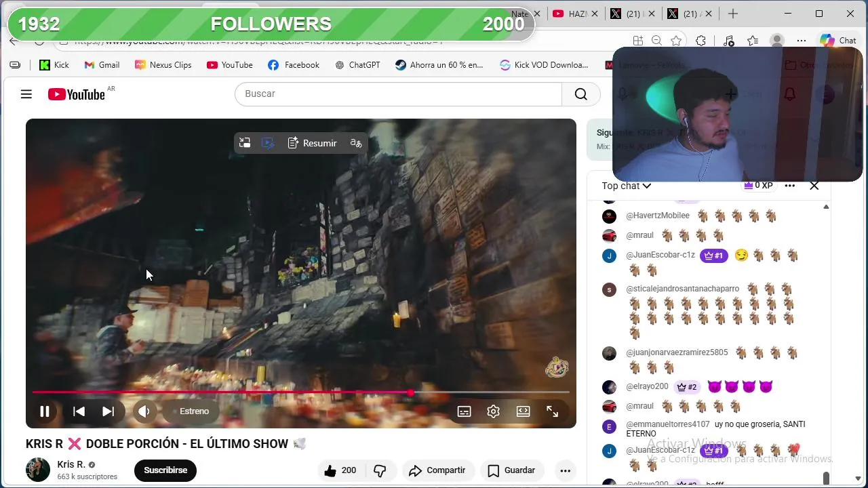Open the Ahorra un 60 % bookmark
The image size is (868, 488).
[x=439, y=65]
